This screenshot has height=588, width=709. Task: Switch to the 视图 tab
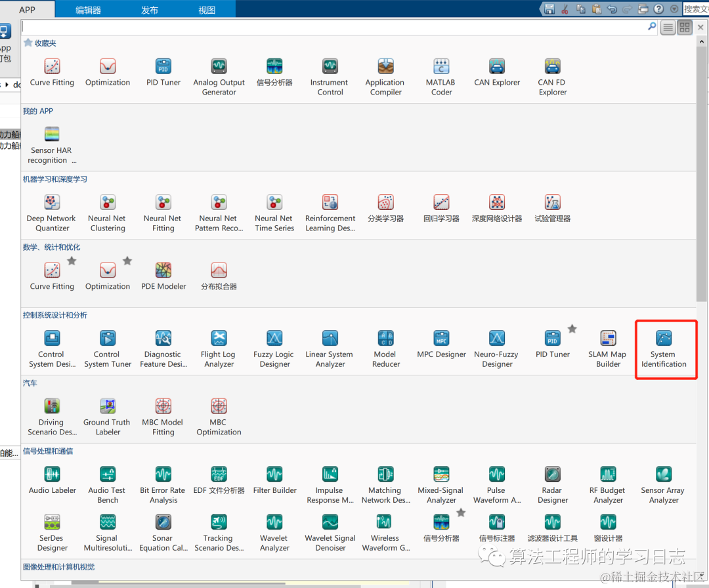[x=207, y=9]
